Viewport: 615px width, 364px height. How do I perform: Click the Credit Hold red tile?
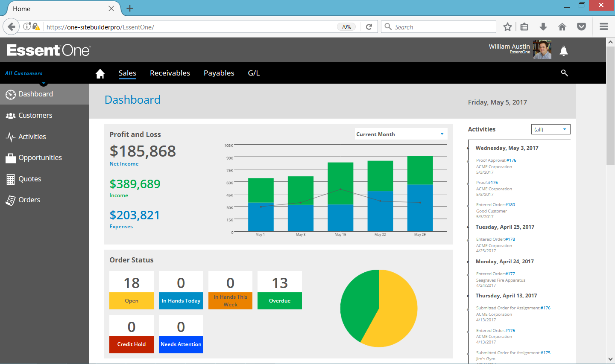[132, 334]
